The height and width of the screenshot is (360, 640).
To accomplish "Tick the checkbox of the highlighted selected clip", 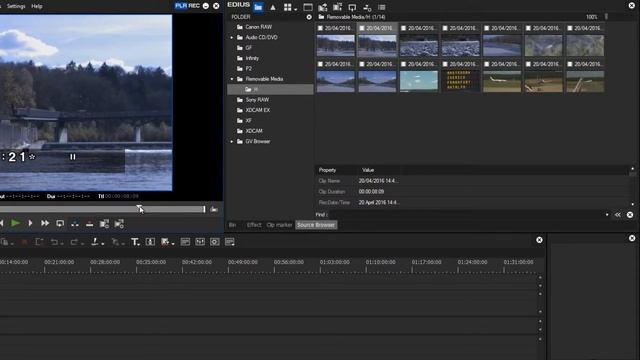I will point(362,28).
